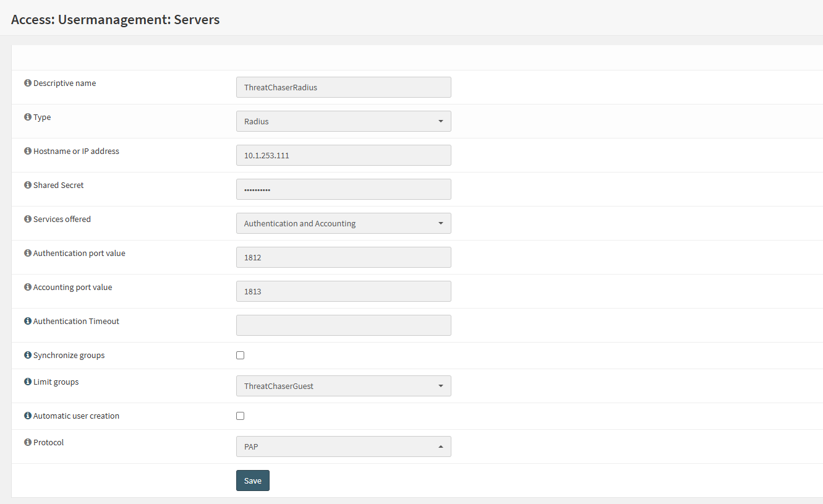Image resolution: width=823 pixels, height=504 pixels.
Task: Click info icon beside Authentication Timeout
Action: pyautogui.click(x=28, y=321)
